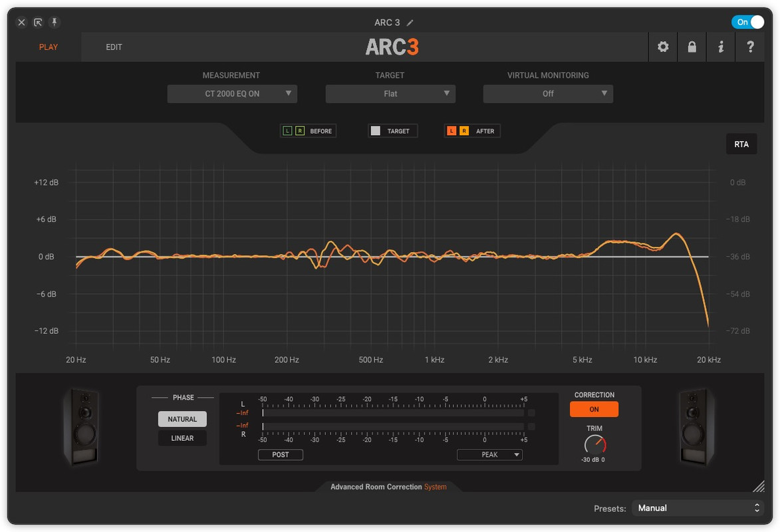
Task: Open the PEAK meter mode dropdown
Action: coord(489,454)
